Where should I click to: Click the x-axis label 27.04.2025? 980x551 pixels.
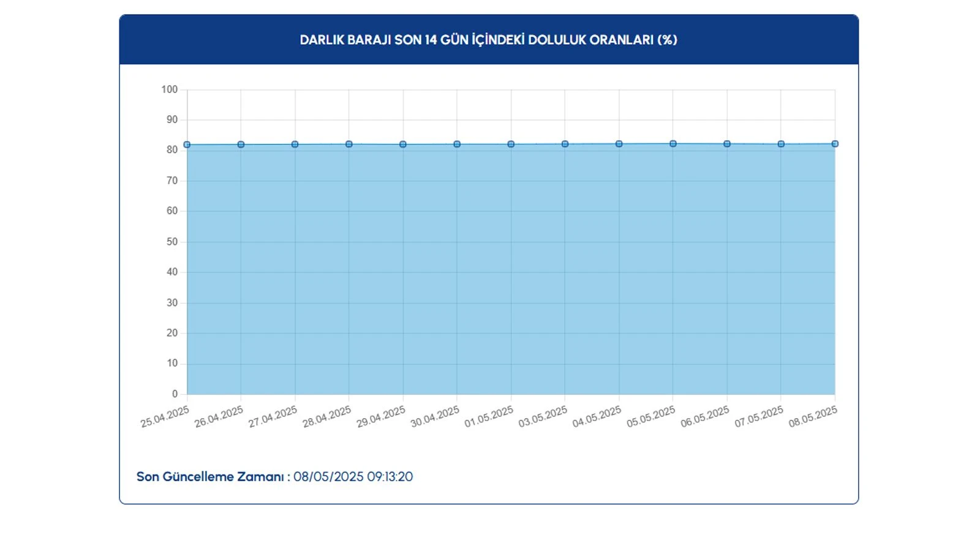(x=273, y=417)
